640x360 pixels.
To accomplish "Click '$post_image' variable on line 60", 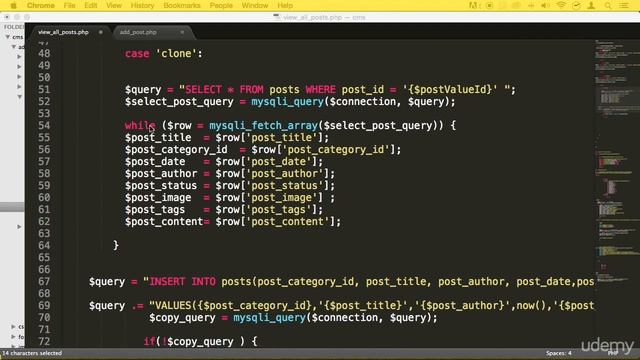I will [158, 198].
